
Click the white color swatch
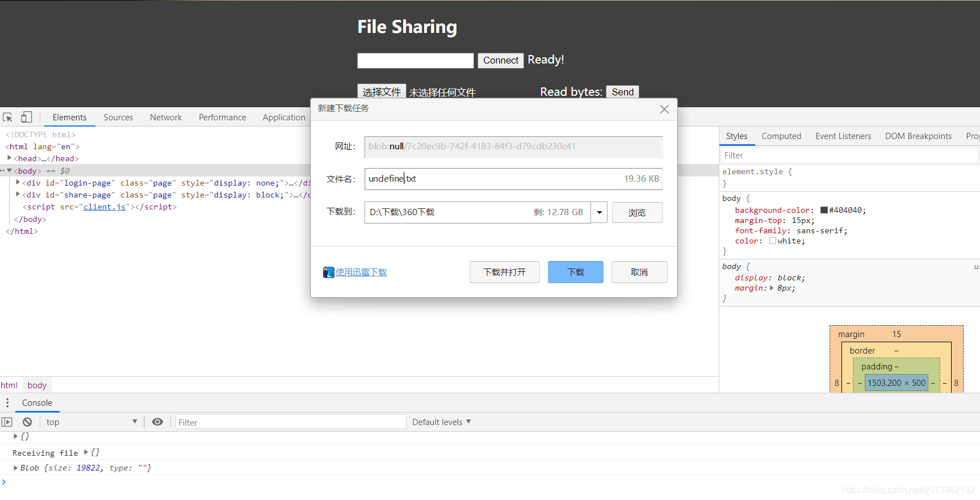click(773, 241)
